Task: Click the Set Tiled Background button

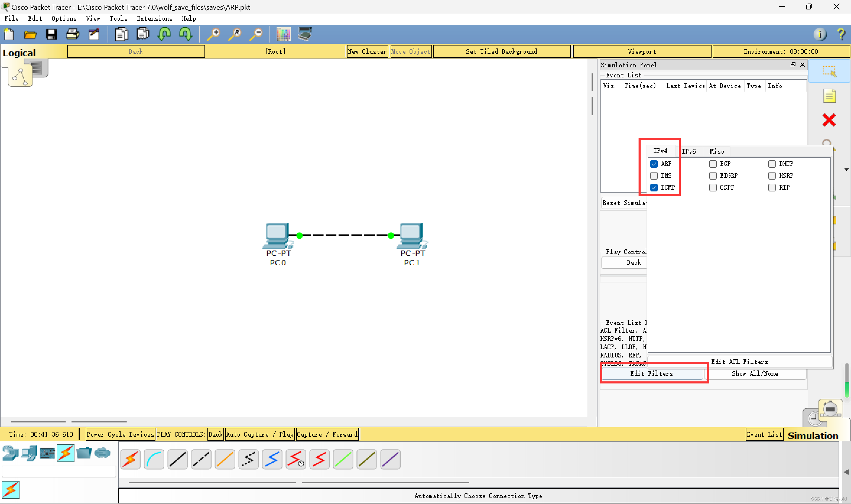Action: click(501, 52)
